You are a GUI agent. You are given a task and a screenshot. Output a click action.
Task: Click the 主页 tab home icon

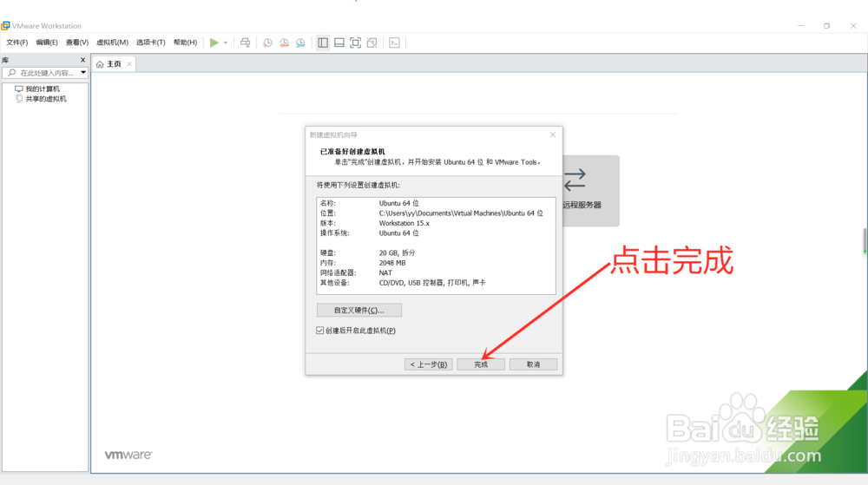(100, 64)
